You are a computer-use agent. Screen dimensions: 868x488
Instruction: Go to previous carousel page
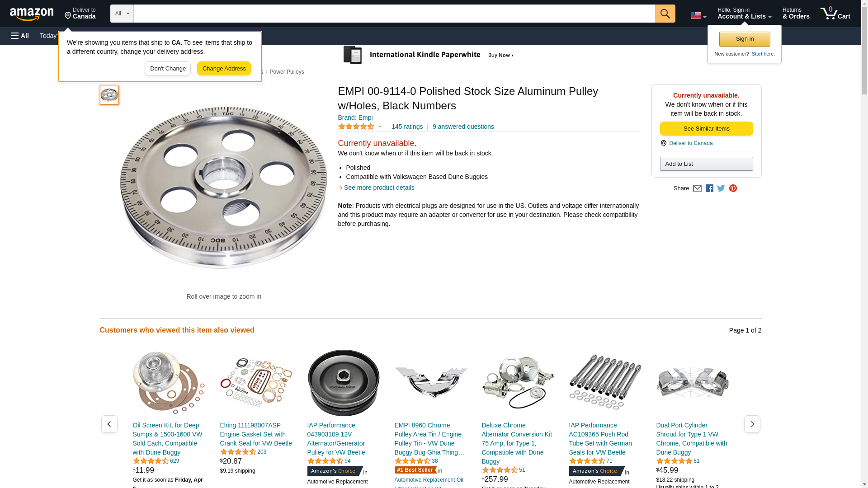click(x=109, y=424)
